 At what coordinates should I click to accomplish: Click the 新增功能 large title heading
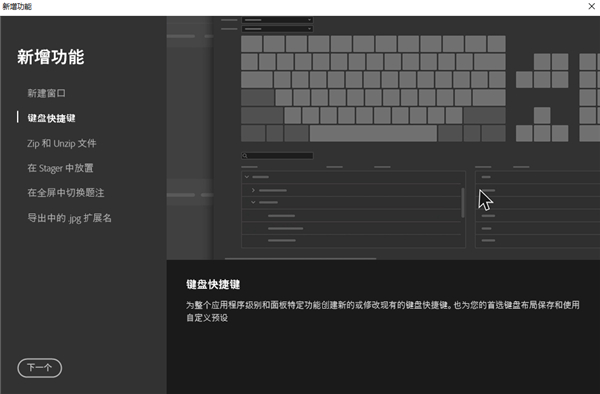pyautogui.click(x=51, y=57)
